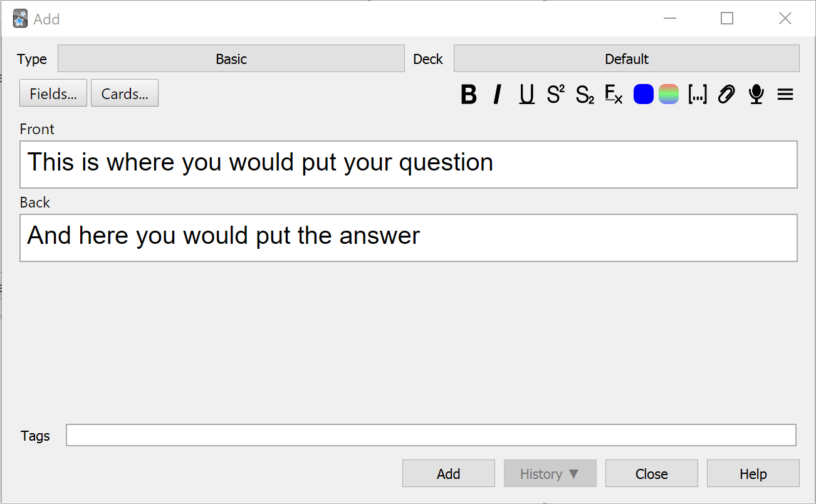Set the text color to blue
Screen dimensions: 816x504
(643, 93)
